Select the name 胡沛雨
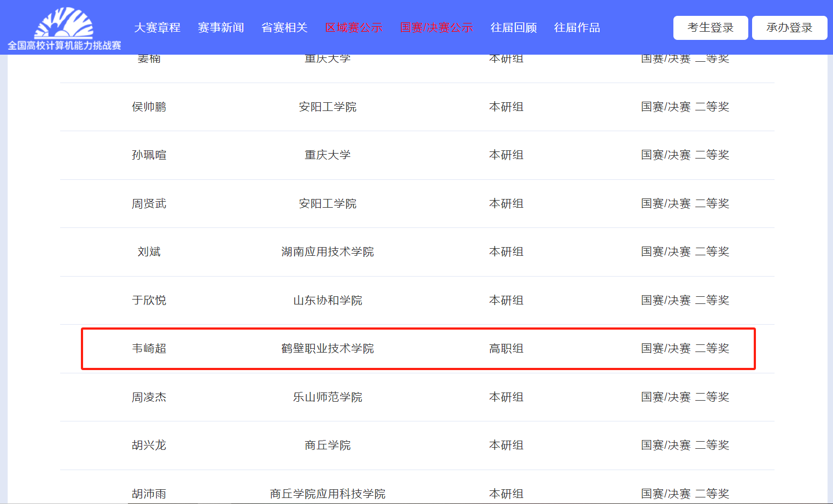The image size is (833, 504). (149, 494)
